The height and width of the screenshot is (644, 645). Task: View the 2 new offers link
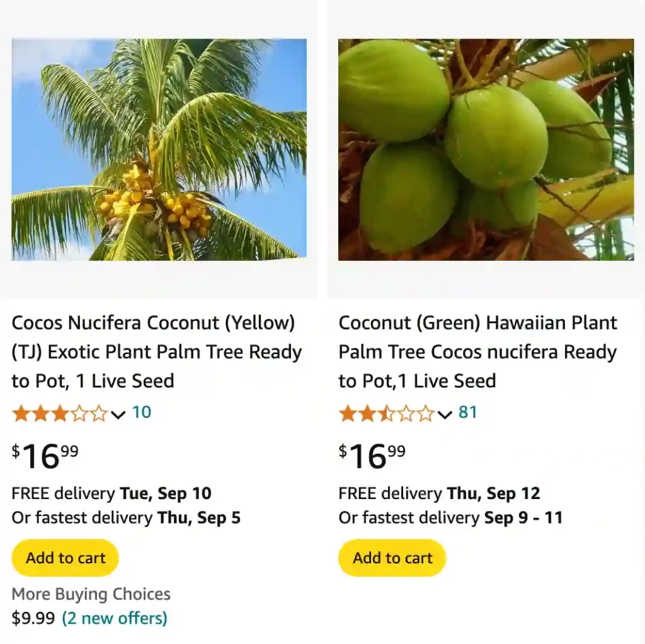(115, 618)
